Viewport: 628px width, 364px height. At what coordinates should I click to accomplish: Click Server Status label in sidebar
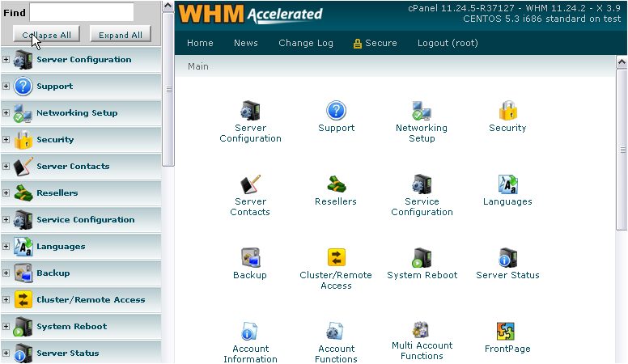coord(68,353)
